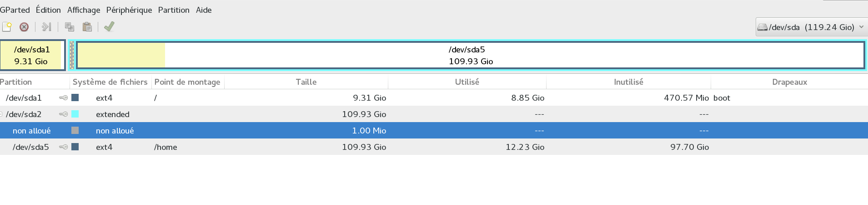
Task: Click the key icon beside /dev/sda2
Action: coord(64,114)
